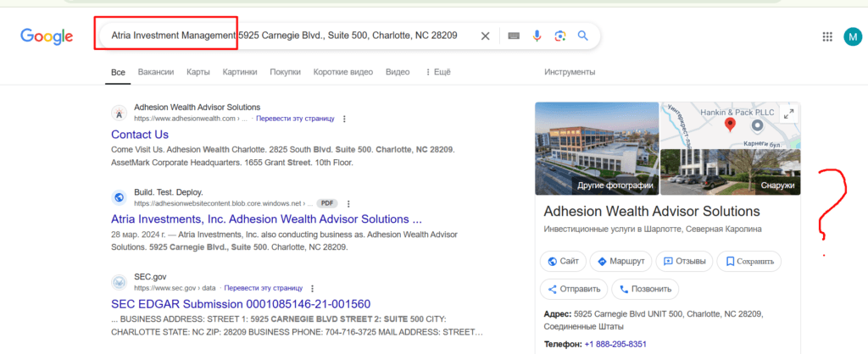
Task: Open the account avatar with letter M
Action: tap(853, 36)
